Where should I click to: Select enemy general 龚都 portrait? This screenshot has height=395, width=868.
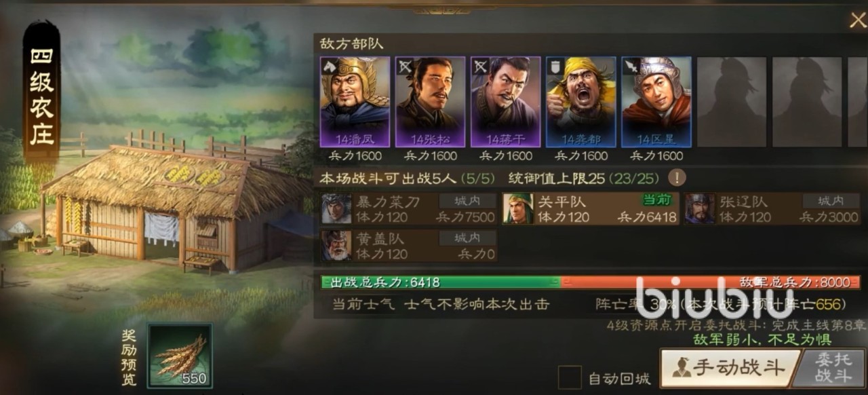click(x=581, y=102)
